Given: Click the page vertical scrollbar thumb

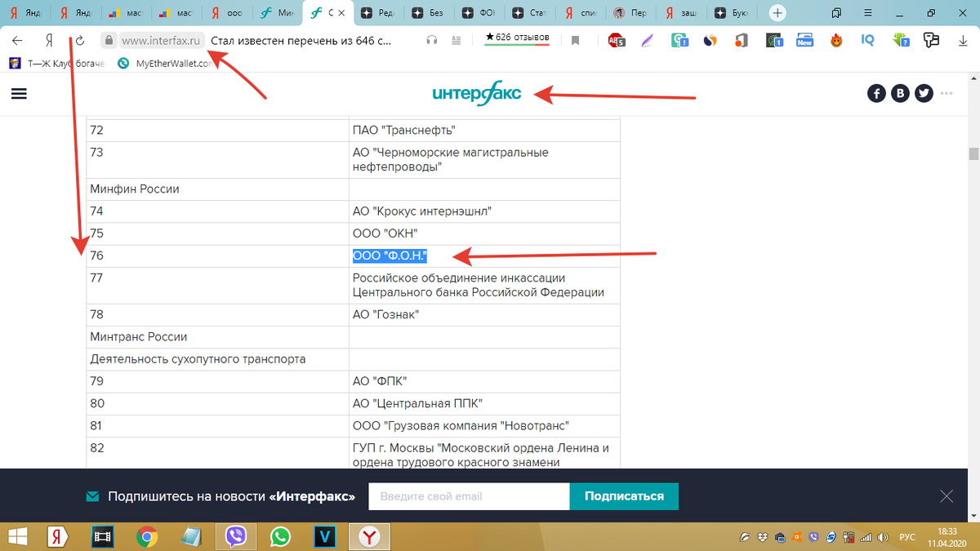Looking at the screenshot, I should pos(973,154).
